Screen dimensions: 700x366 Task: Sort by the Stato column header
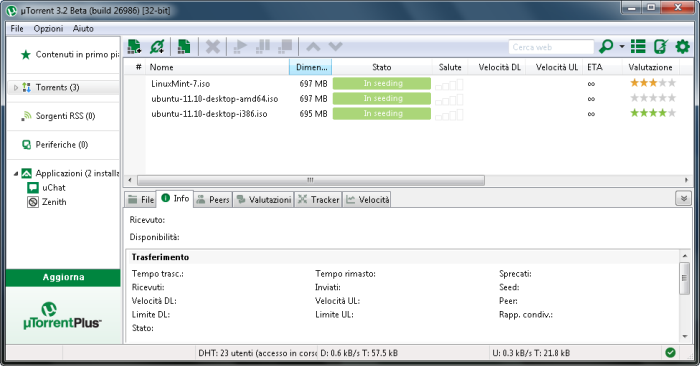click(382, 67)
